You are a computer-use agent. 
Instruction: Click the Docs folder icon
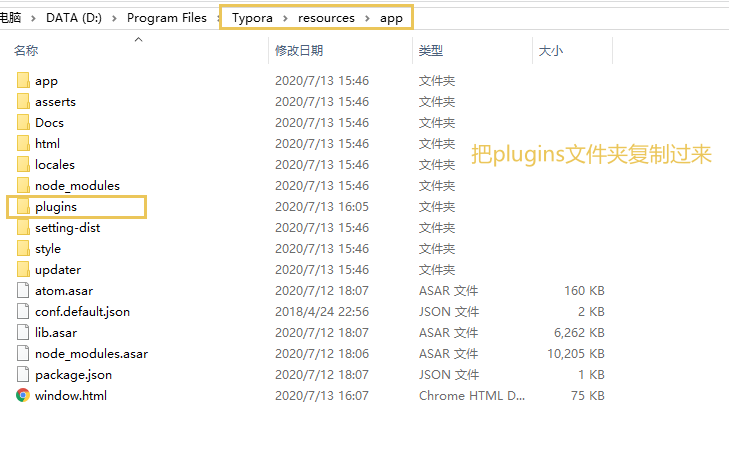point(23,122)
